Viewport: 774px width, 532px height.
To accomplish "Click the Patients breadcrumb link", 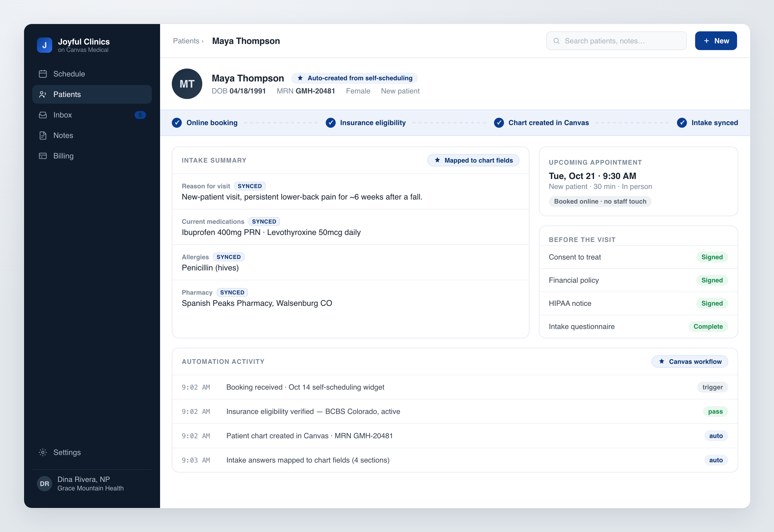I will click(x=186, y=41).
